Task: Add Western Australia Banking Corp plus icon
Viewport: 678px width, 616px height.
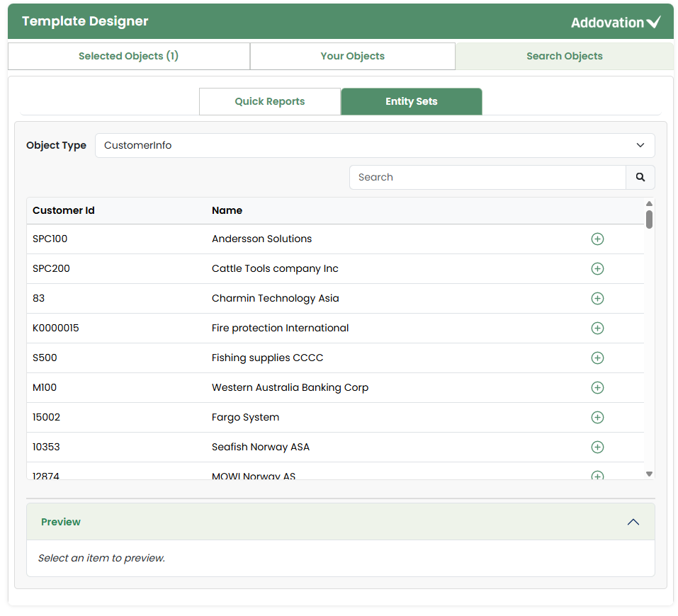Action: point(597,388)
